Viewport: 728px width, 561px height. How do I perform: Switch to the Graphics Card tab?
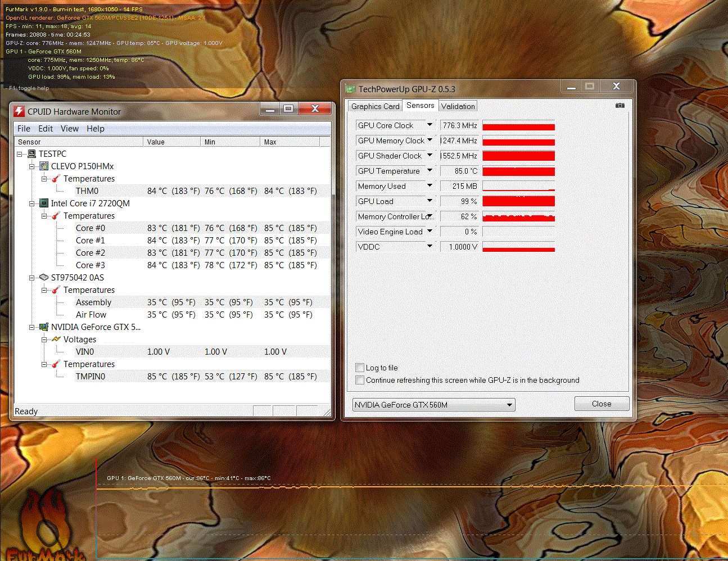point(375,106)
